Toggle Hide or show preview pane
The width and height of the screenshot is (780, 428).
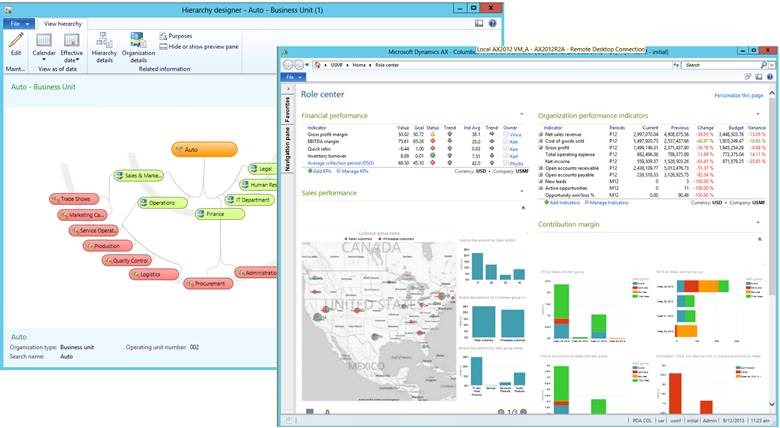[x=198, y=46]
